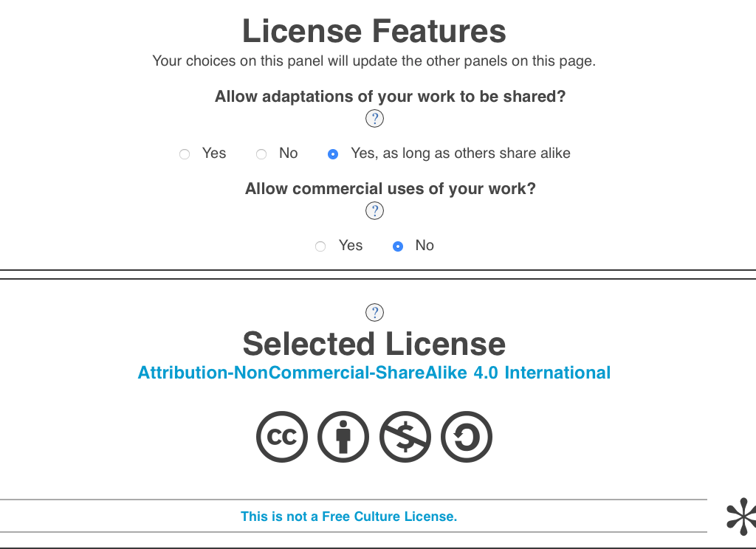The image size is (756, 549).
Task: Click 'Allow commercial uses of your work?' text
Action: point(391,188)
